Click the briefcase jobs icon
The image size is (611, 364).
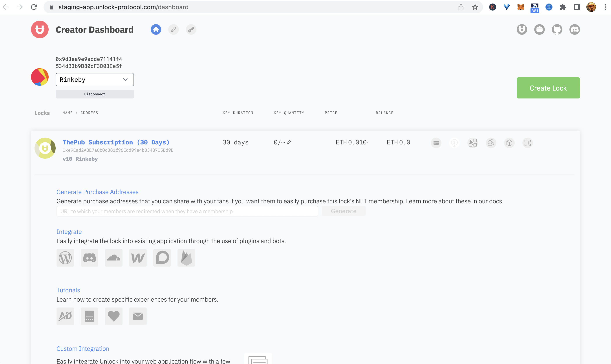click(540, 29)
